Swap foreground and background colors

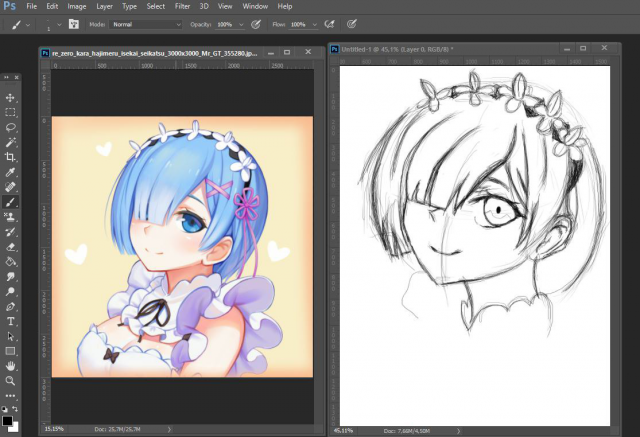15,409
